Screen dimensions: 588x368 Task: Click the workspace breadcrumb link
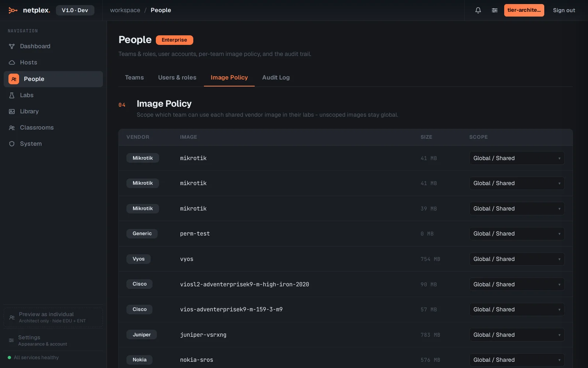coord(125,10)
